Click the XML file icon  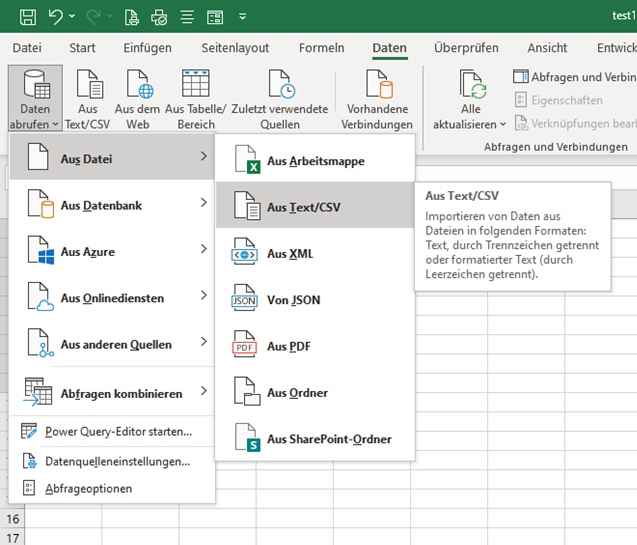244,251
